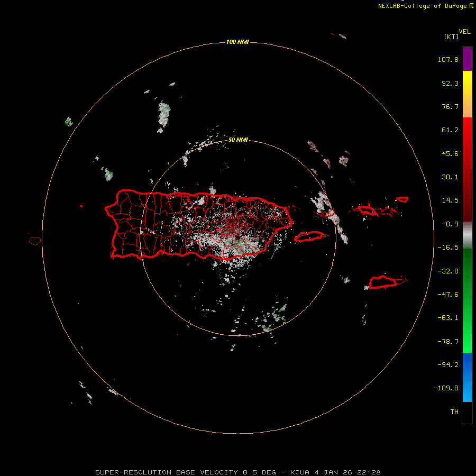This screenshot has height=476, width=476.
Task: Click the 76.7 velocity scale value
Action: (x=450, y=106)
